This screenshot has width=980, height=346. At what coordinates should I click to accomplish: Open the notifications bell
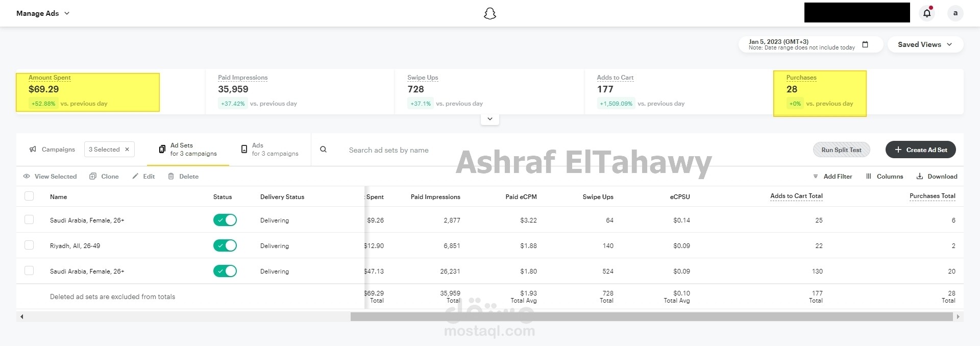click(927, 13)
